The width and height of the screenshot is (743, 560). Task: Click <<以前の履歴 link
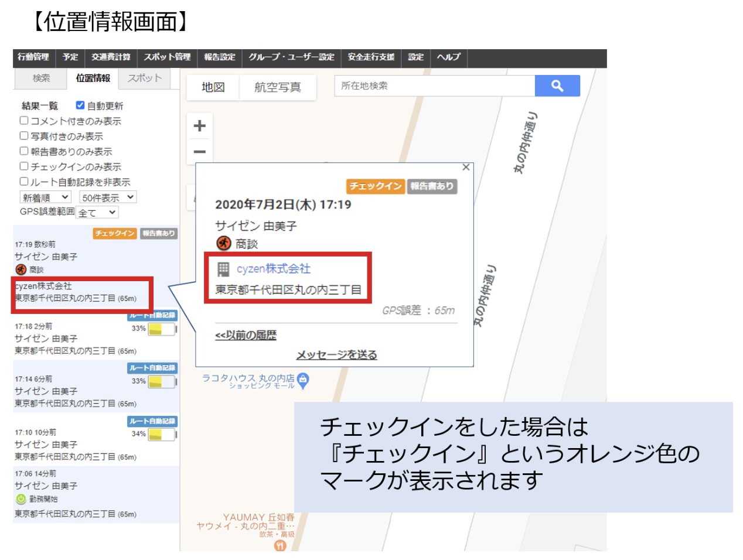pos(246,335)
